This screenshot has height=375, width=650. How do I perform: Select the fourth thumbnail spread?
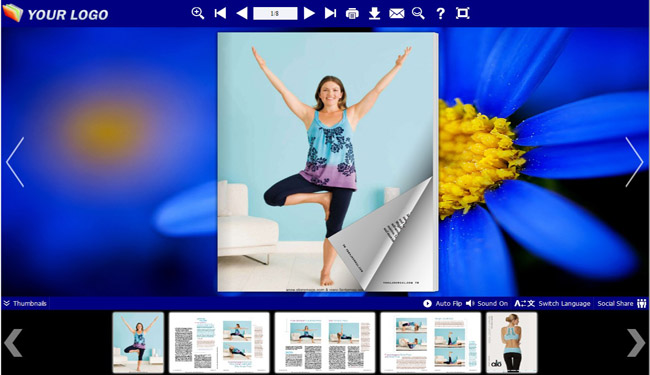pyautogui.click(x=431, y=343)
